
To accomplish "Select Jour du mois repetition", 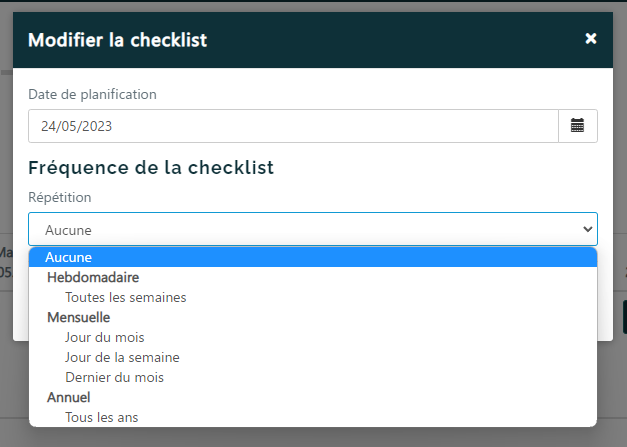I will pyautogui.click(x=104, y=337).
